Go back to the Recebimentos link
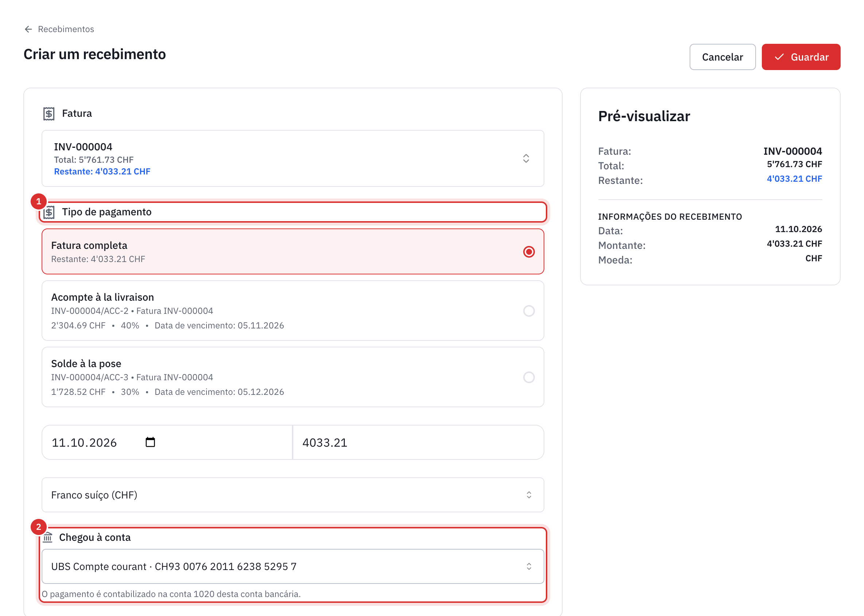This screenshot has width=864, height=616. (x=66, y=29)
